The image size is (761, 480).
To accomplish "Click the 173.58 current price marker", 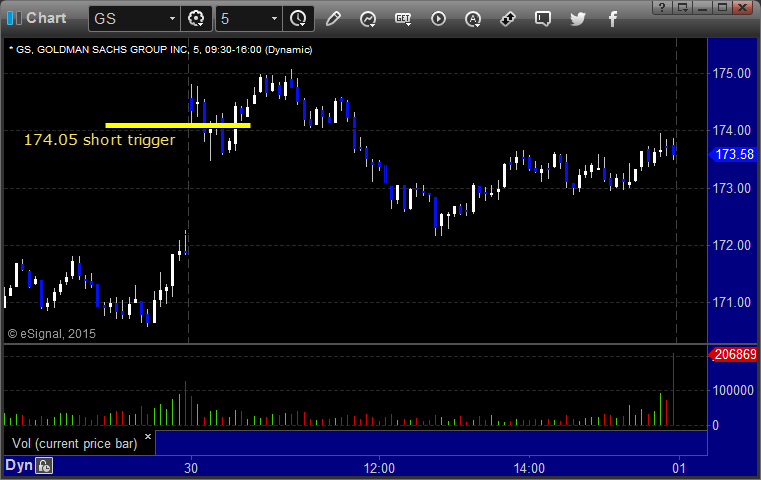I will [x=733, y=154].
